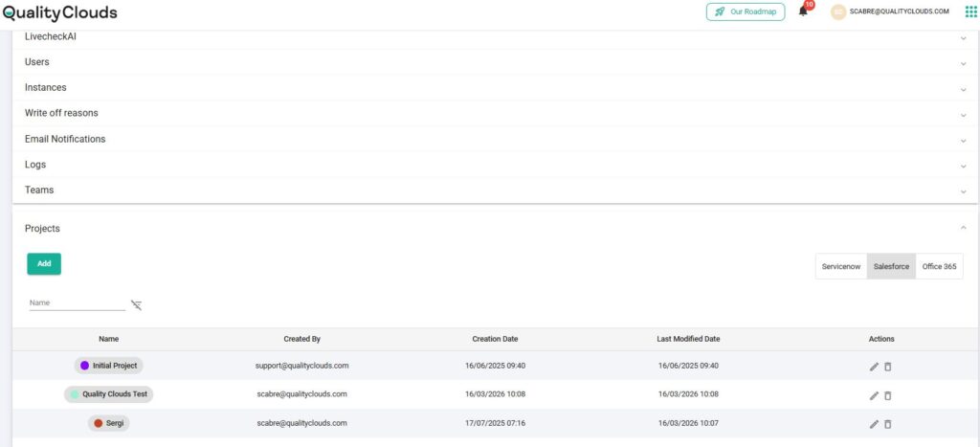Delete the Sergi project via trash icon
The width and height of the screenshot is (980, 447).
click(887, 424)
